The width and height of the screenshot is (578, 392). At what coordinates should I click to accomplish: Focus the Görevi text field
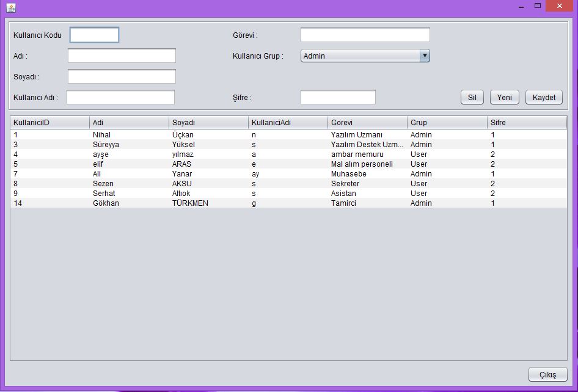pos(365,35)
